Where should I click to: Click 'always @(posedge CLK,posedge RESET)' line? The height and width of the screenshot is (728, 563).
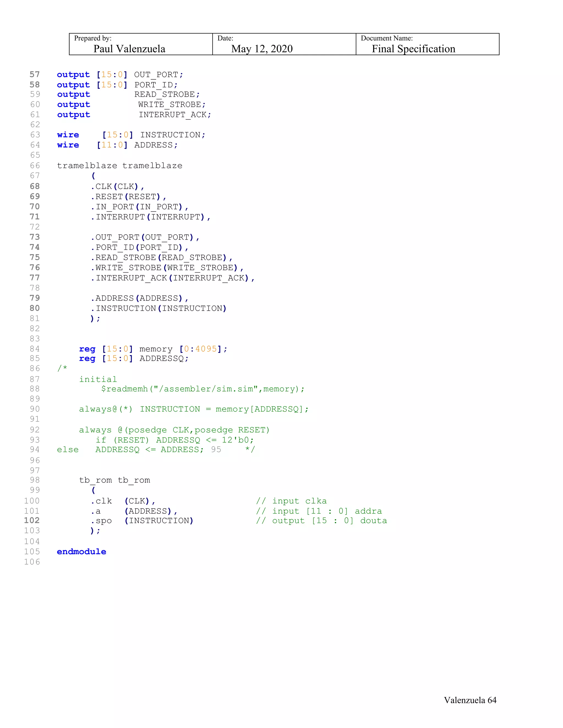pyautogui.click(x=174, y=430)
